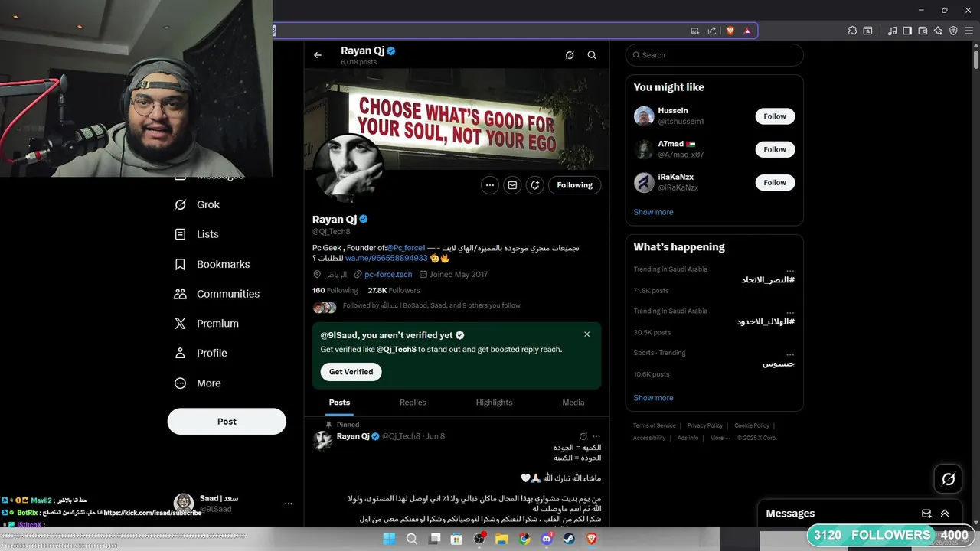
Task: Toggle browser sidebar panel icon
Action: click(907, 31)
